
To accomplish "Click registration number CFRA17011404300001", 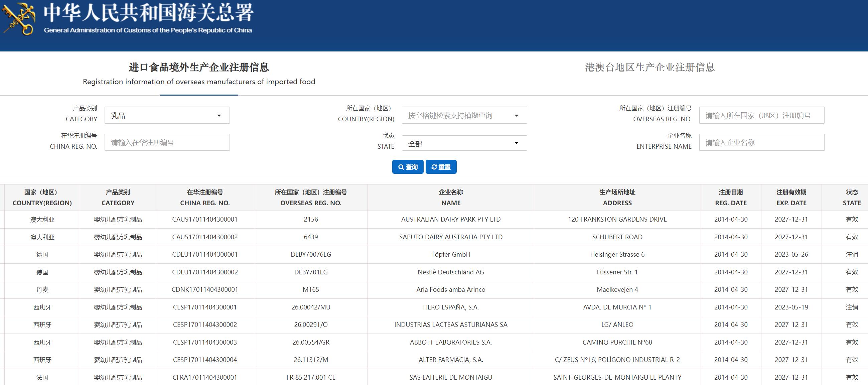I will pos(205,377).
